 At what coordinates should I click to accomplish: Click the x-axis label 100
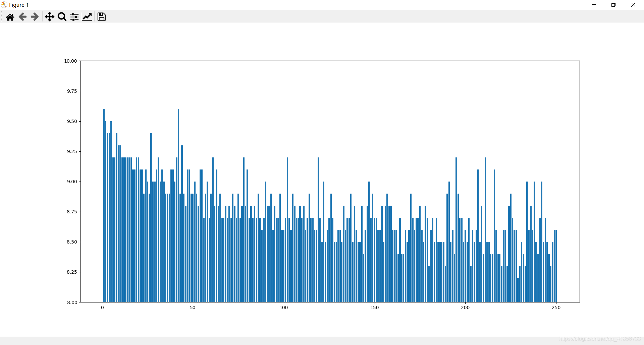pos(284,307)
